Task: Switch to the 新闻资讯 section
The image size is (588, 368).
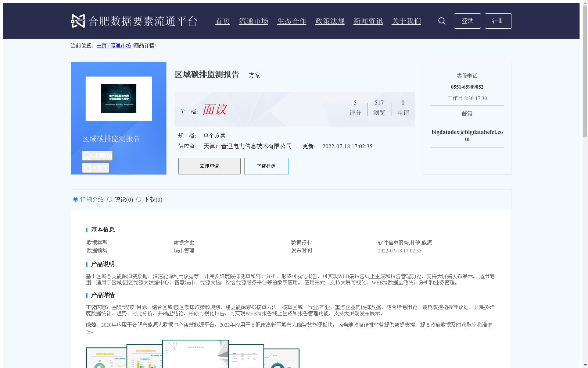Action: click(x=368, y=21)
